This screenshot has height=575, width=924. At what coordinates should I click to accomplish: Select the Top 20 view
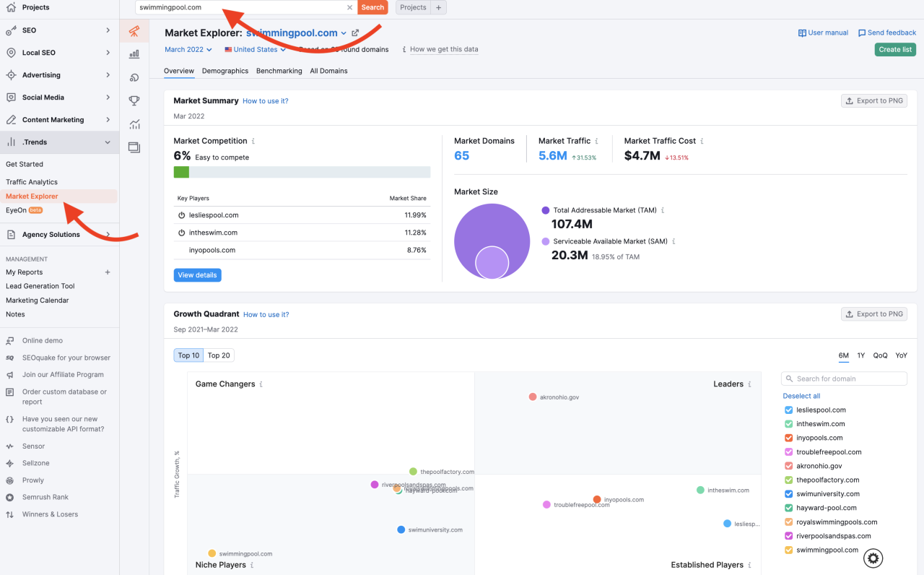tap(219, 355)
